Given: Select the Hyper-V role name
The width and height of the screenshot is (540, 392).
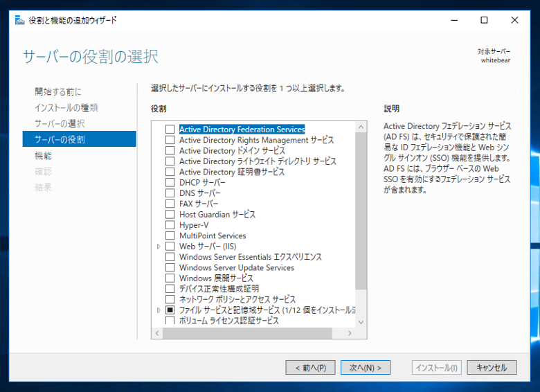Looking at the screenshot, I should tap(194, 225).
